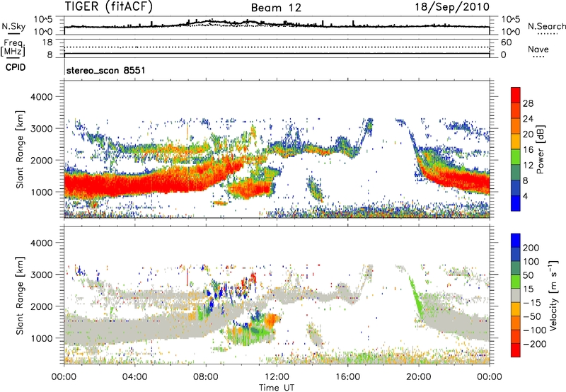Click the power panel Slant Range [km] label
The width and height of the screenshot is (566, 392).
tap(20, 149)
